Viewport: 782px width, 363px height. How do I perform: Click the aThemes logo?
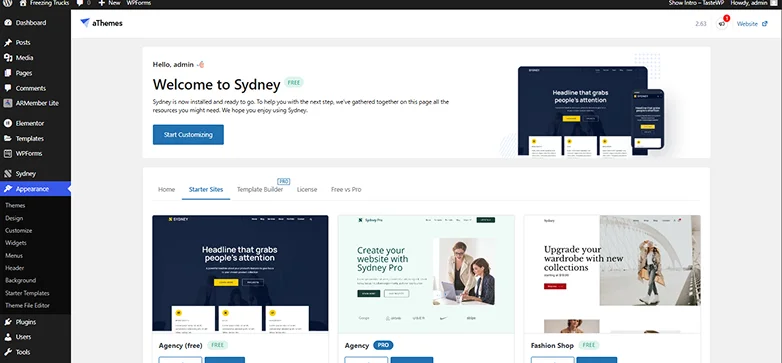[101, 23]
